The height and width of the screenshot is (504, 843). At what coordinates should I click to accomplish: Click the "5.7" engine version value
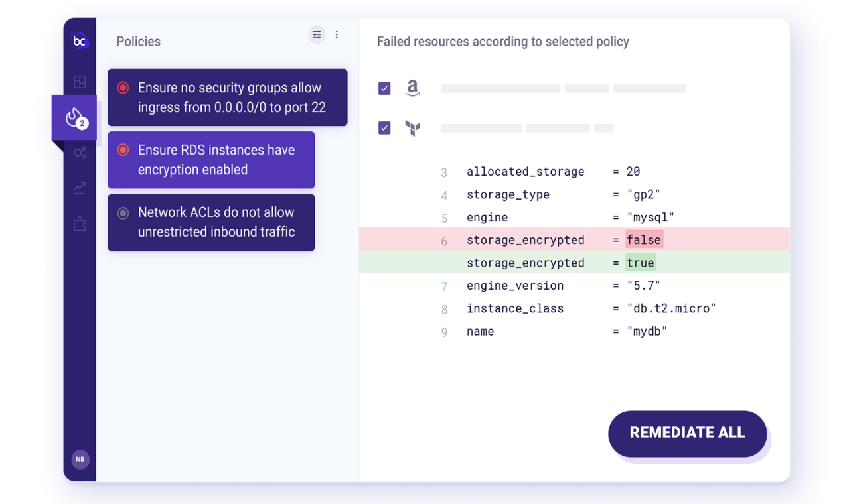(x=644, y=286)
